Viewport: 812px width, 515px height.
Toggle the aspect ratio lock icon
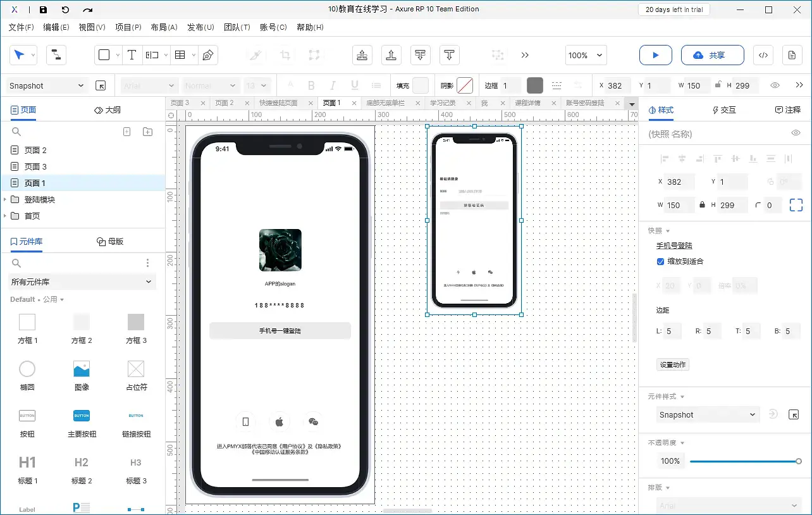702,205
